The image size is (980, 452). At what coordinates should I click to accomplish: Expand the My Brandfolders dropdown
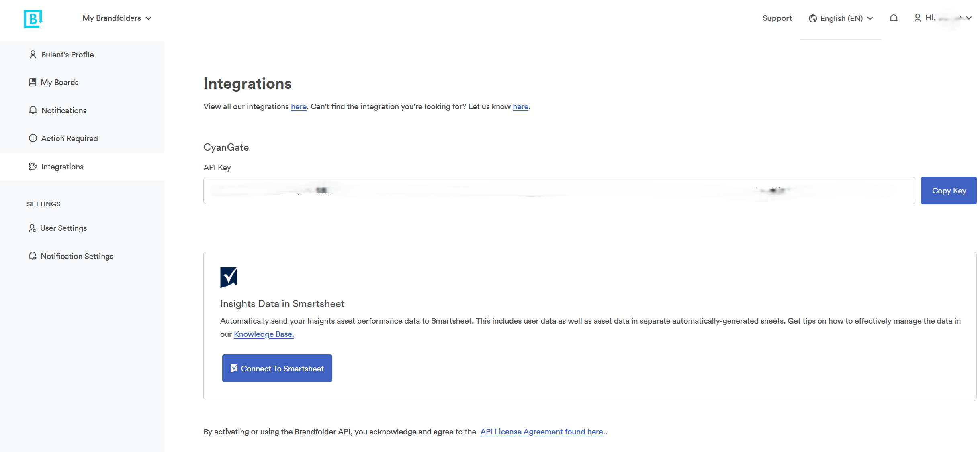pyautogui.click(x=117, y=18)
